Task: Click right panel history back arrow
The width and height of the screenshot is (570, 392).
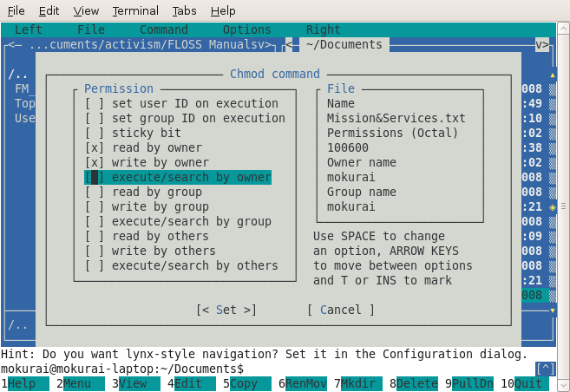Action: [x=289, y=45]
